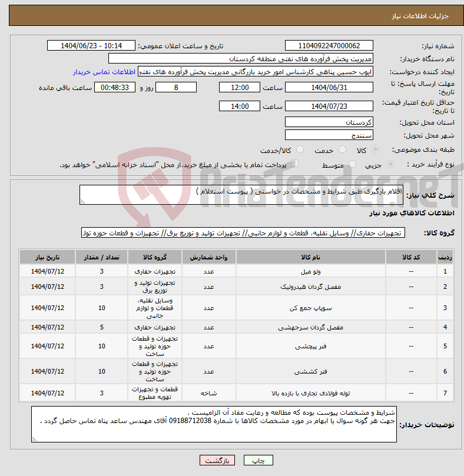The image size is (464, 476).
Task: Click the province field کردستان
Action: click(329, 122)
